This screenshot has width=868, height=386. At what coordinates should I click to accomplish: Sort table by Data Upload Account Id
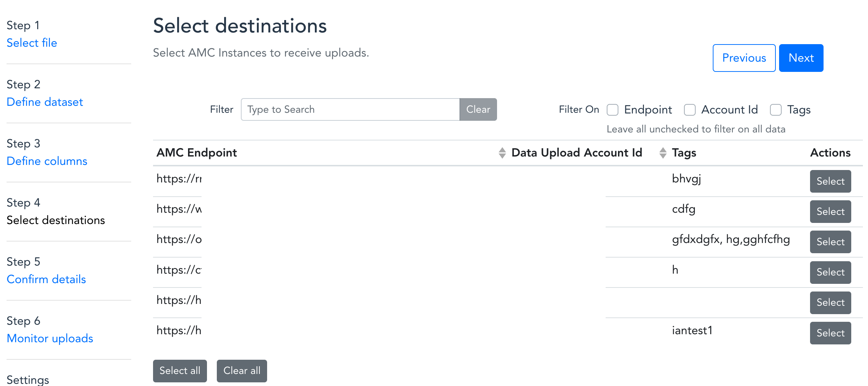pos(503,153)
